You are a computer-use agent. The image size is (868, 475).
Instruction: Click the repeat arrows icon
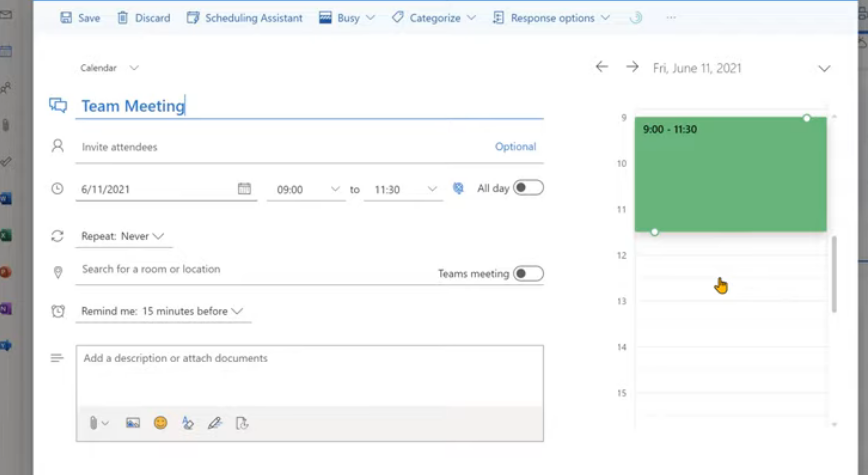[x=57, y=236]
